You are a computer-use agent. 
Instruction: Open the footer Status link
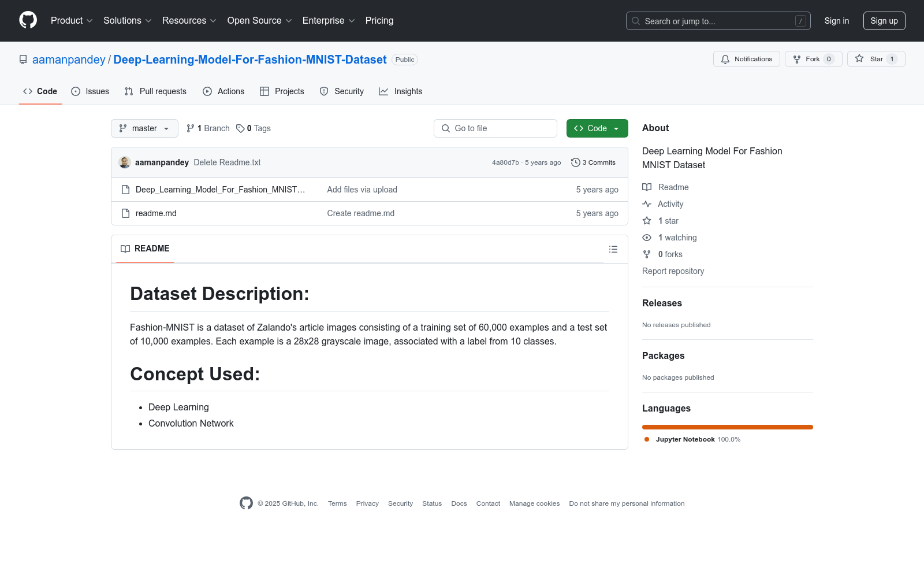(432, 503)
